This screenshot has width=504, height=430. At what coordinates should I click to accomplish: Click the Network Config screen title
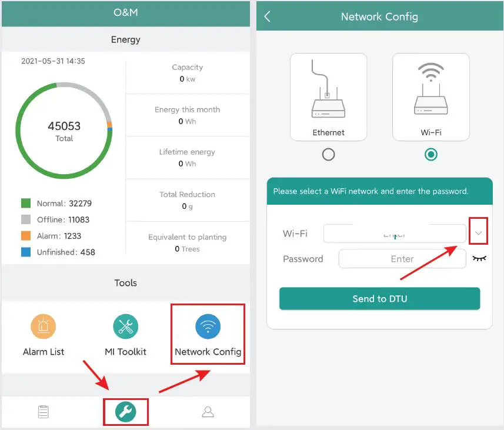(x=379, y=16)
